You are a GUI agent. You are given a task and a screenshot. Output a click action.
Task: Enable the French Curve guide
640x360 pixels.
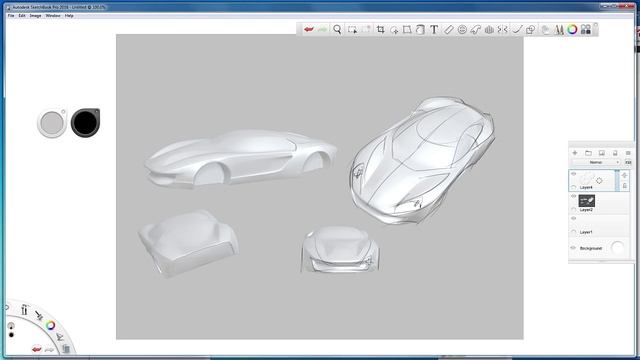click(x=476, y=29)
